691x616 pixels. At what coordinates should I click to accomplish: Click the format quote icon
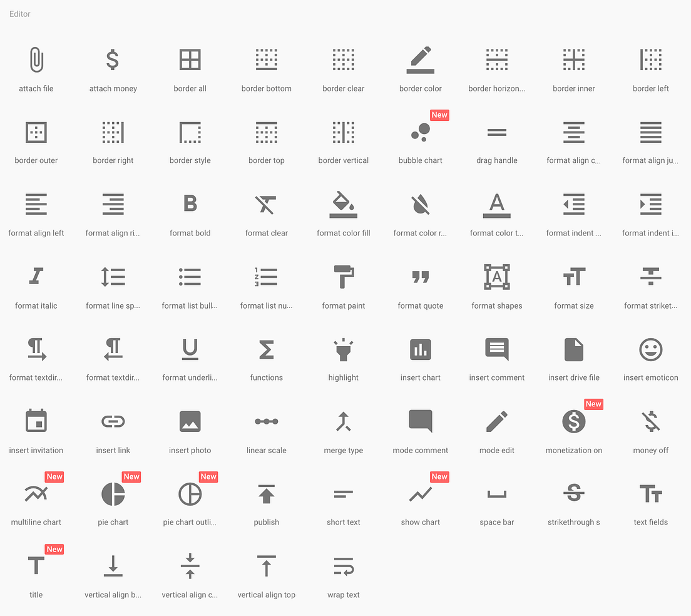pos(420,277)
